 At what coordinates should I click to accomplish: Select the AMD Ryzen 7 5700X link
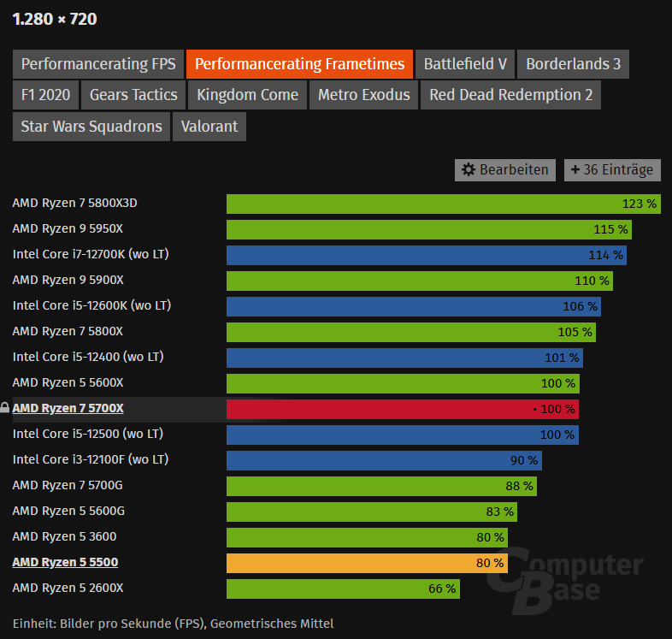pyautogui.click(x=68, y=408)
